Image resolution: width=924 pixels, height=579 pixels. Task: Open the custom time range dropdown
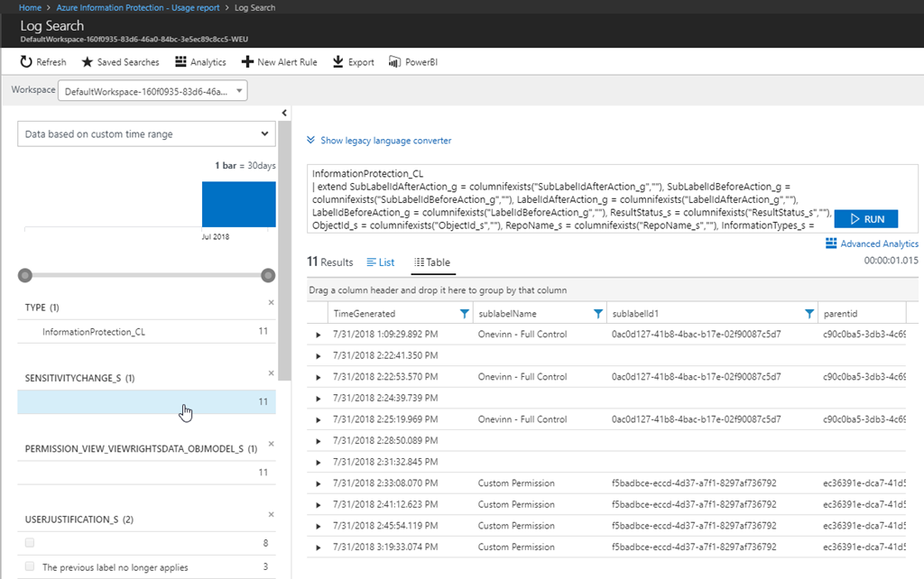pyautogui.click(x=147, y=134)
